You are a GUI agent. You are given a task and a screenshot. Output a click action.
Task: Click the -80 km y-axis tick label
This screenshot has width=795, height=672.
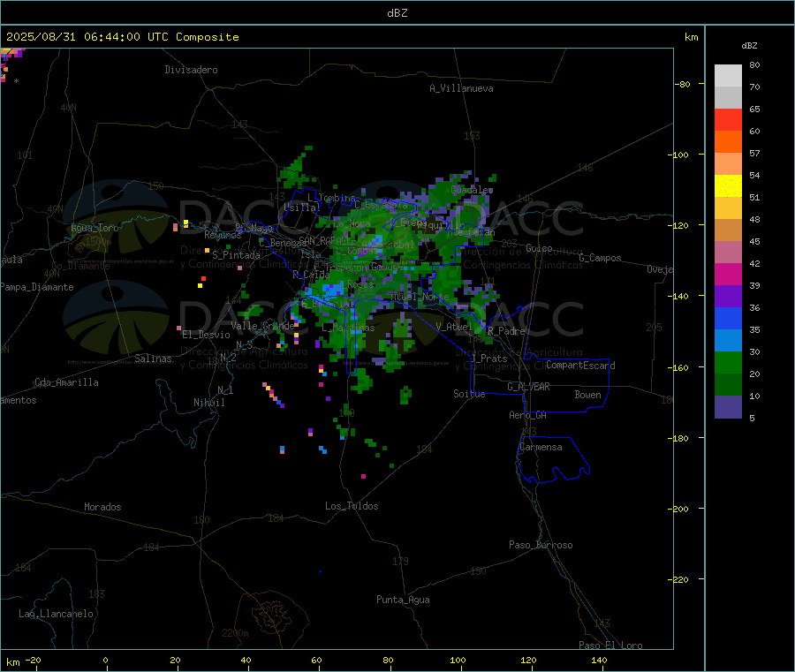[x=682, y=84]
